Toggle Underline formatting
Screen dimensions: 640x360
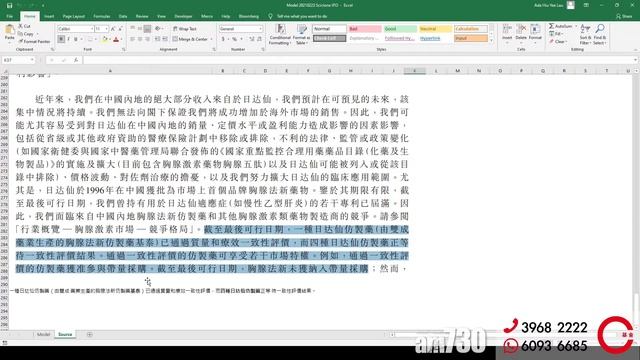[x=76, y=39]
